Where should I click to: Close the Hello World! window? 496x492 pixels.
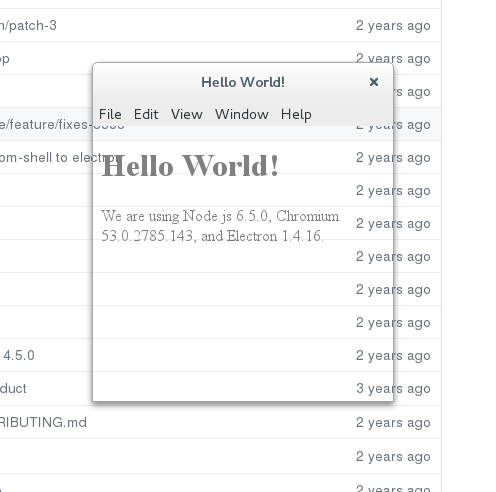tap(374, 82)
